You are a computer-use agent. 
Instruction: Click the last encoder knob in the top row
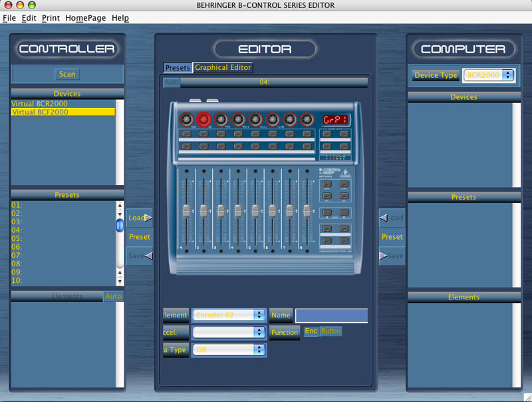(307, 119)
